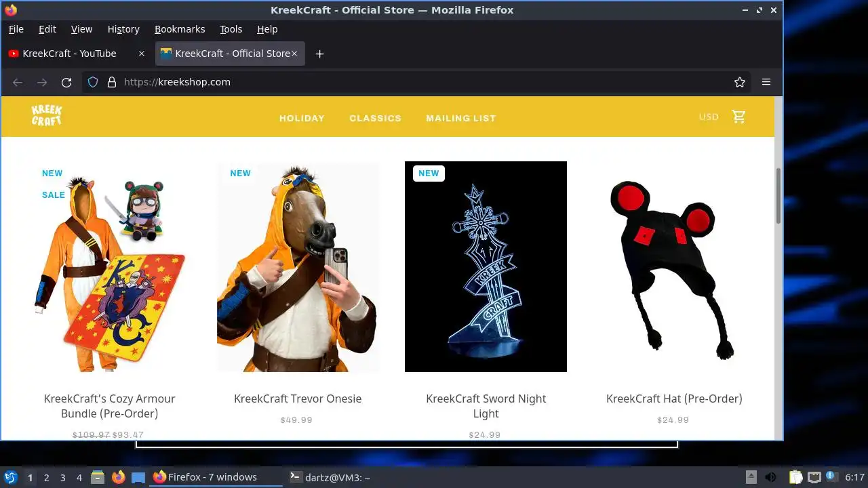
Task: Click the KreekCraft Hat (Pre-Order) title
Action: click(674, 399)
